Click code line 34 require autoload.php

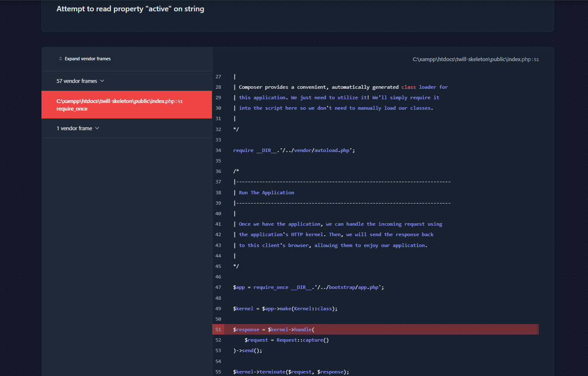point(294,150)
